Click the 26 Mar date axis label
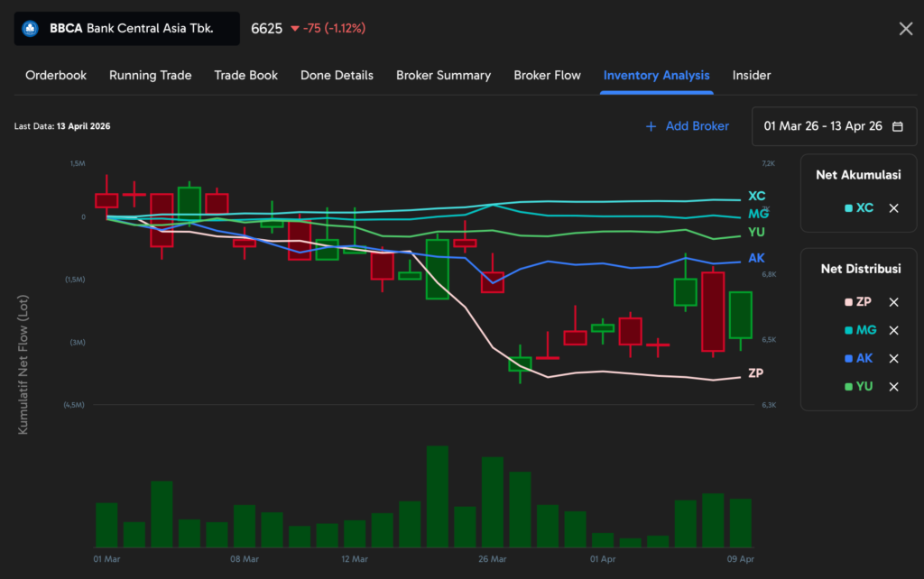 tap(492, 559)
